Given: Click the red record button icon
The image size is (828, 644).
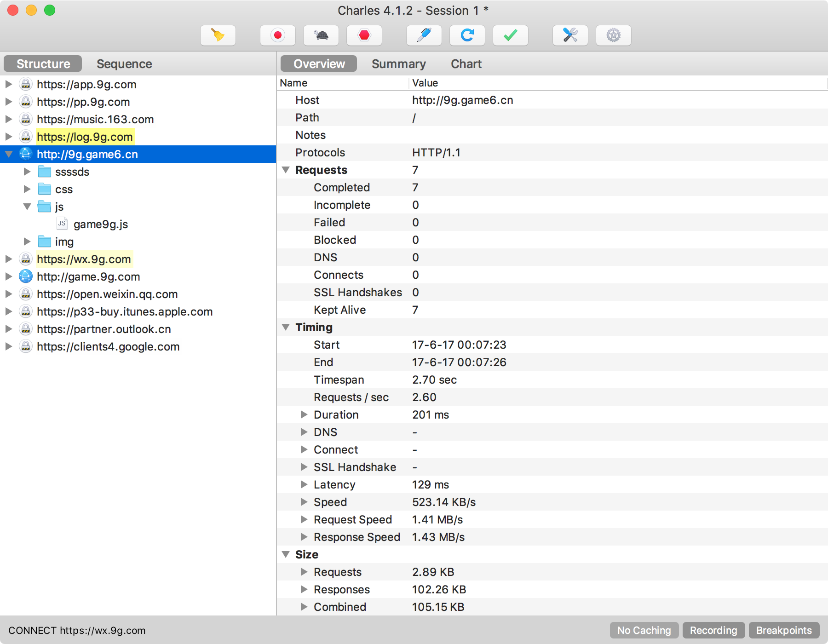Looking at the screenshot, I should (277, 35).
